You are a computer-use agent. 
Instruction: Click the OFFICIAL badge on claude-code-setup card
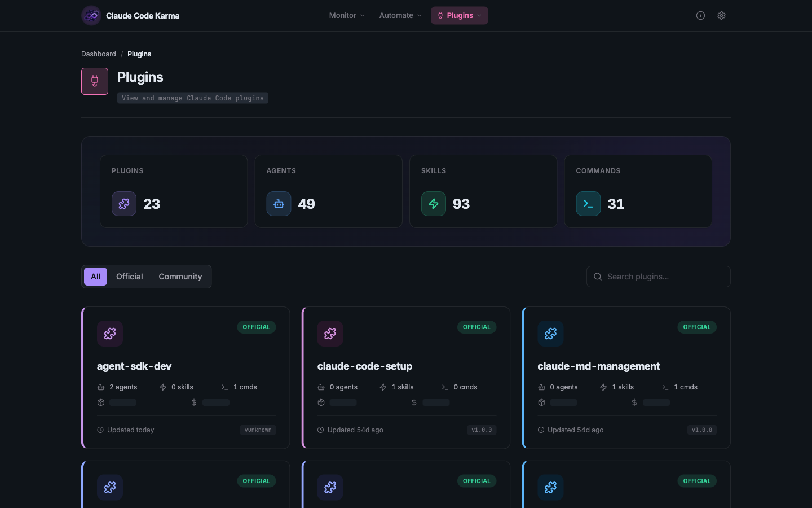(477, 327)
